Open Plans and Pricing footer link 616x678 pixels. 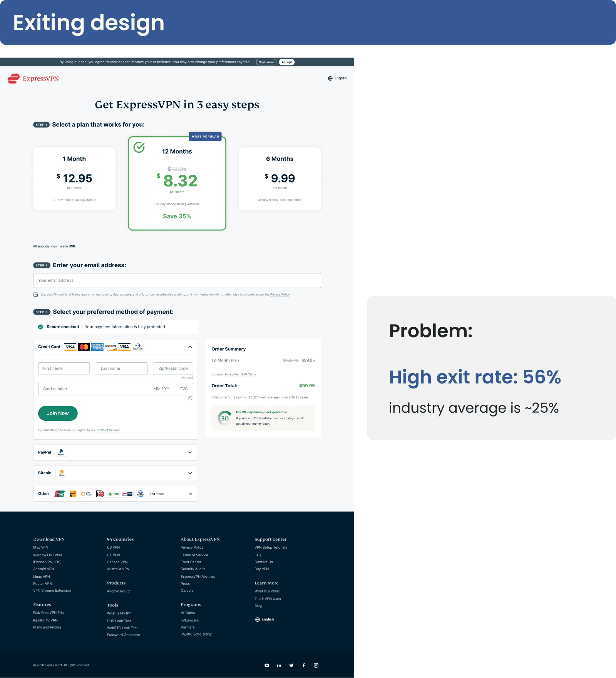click(47, 627)
